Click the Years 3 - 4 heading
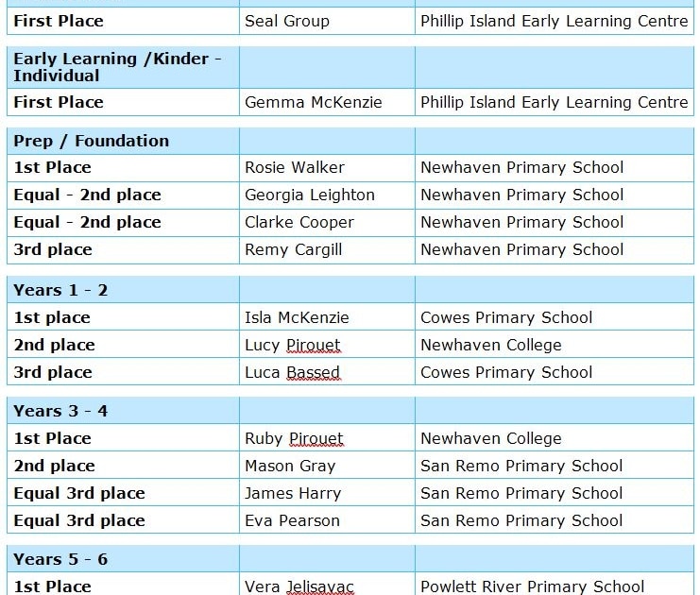700x595 pixels. (60, 411)
